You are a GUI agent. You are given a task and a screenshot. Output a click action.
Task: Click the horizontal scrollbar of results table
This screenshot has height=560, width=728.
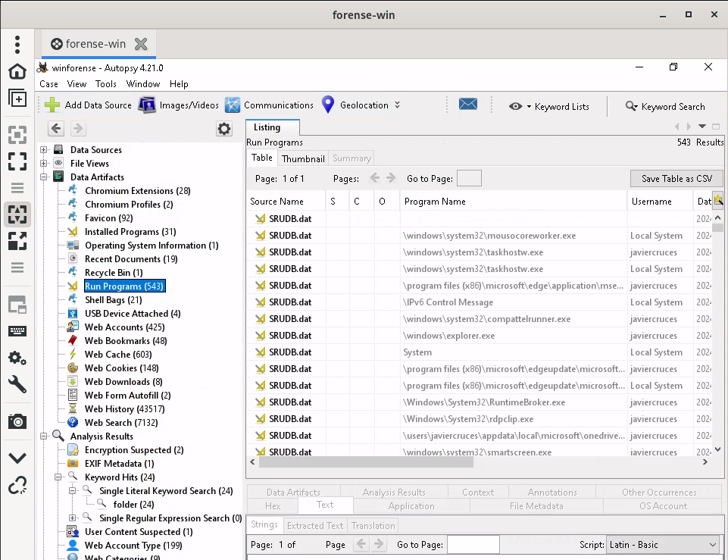pyautogui.click(x=366, y=462)
